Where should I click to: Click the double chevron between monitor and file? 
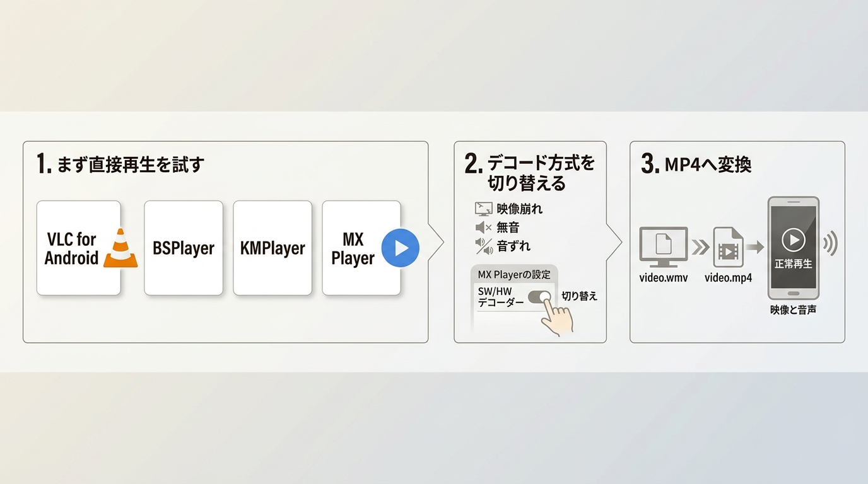coord(700,247)
